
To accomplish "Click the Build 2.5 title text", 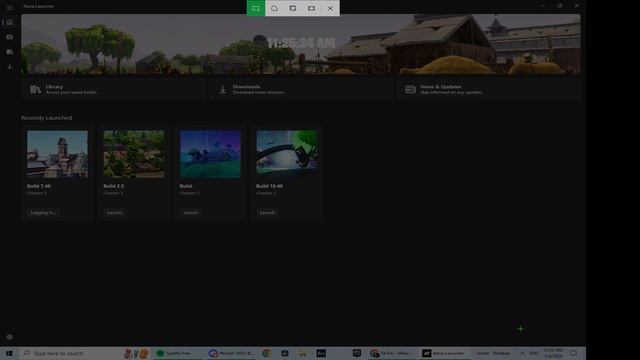I will click(113, 186).
